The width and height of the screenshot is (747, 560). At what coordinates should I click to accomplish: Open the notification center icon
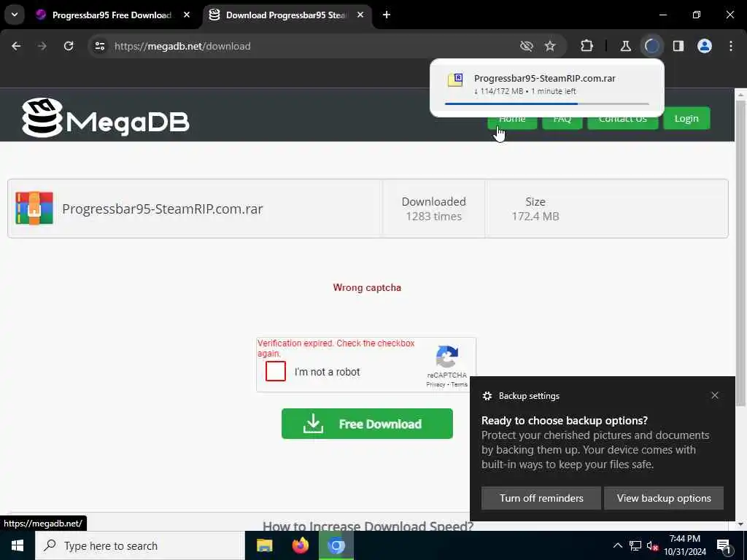724,545
